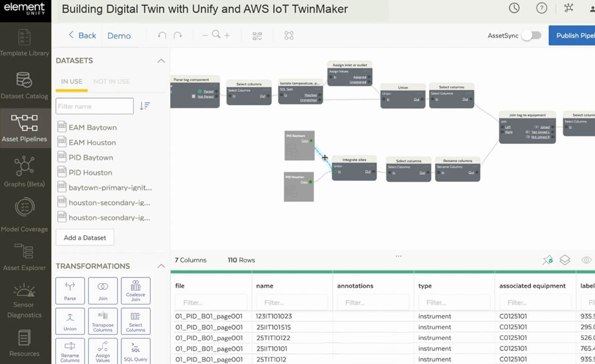Click the Filter name input field
This screenshot has height=364, width=595.
[x=95, y=106]
